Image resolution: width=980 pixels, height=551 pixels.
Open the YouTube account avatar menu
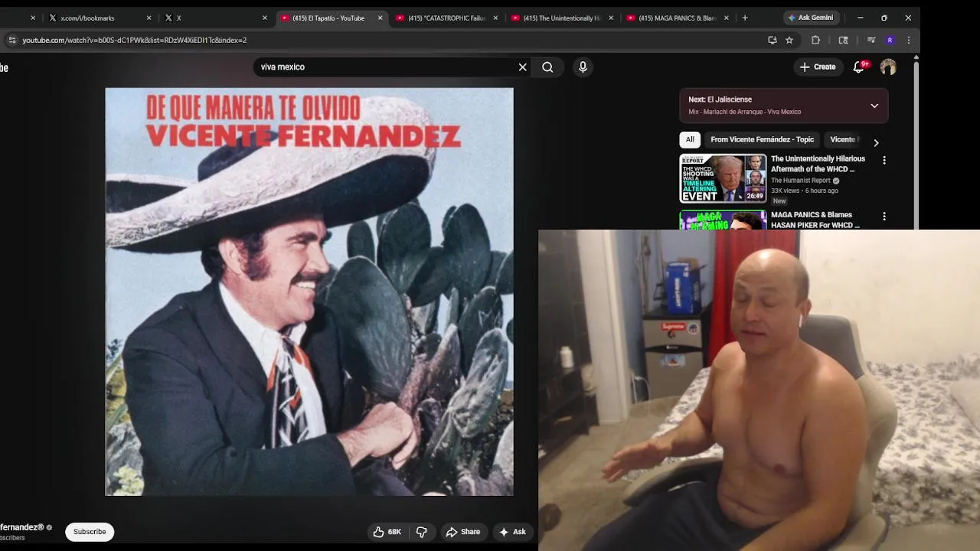coord(888,67)
